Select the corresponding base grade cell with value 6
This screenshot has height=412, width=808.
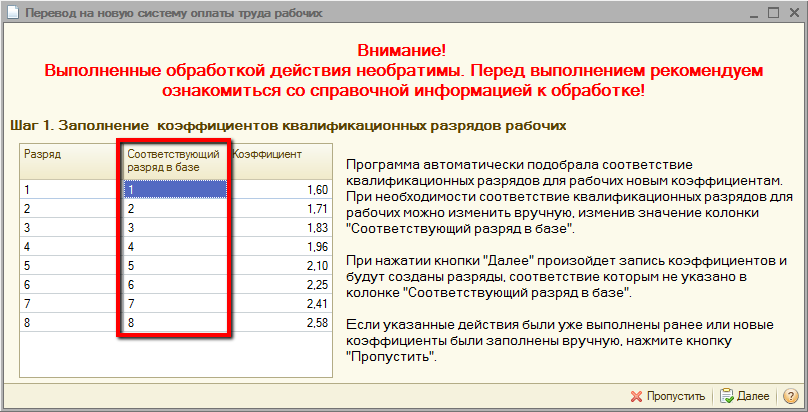[x=174, y=285]
